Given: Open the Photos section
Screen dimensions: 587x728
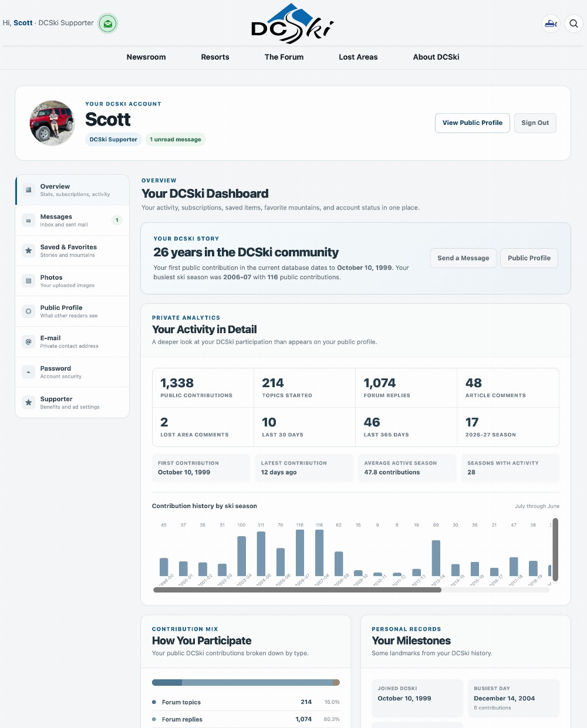Looking at the screenshot, I should coord(72,281).
